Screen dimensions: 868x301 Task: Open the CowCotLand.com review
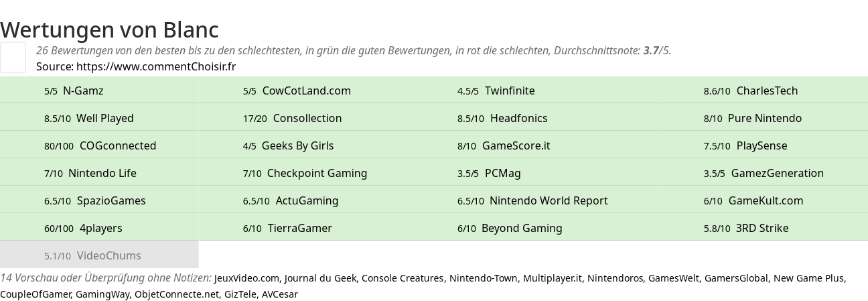pos(298,91)
